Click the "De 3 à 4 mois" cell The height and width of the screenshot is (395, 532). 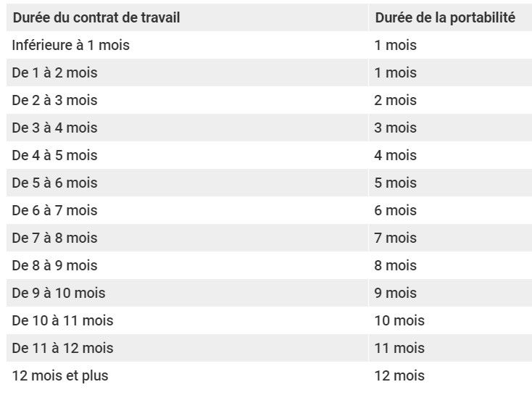tap(54, 128)
